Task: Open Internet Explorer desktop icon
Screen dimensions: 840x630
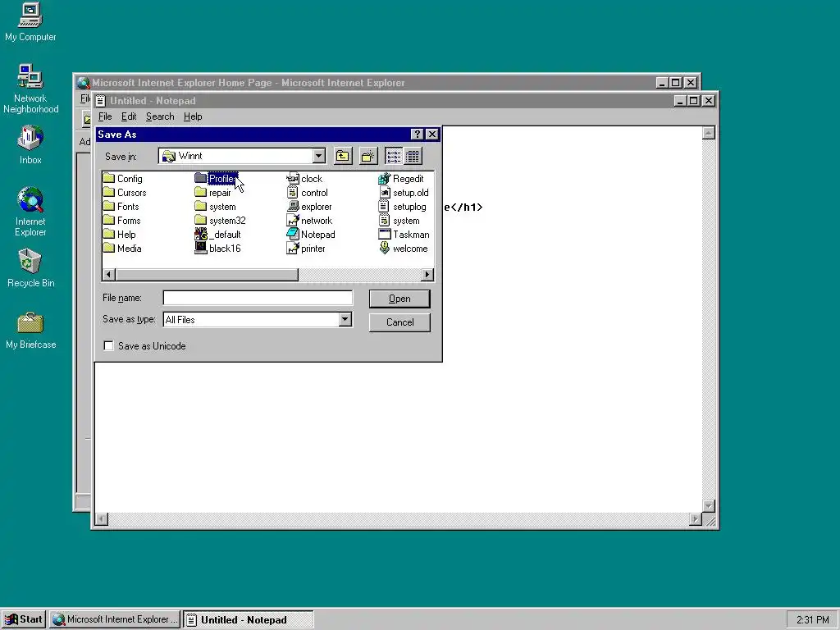Action: coord(30,212)
